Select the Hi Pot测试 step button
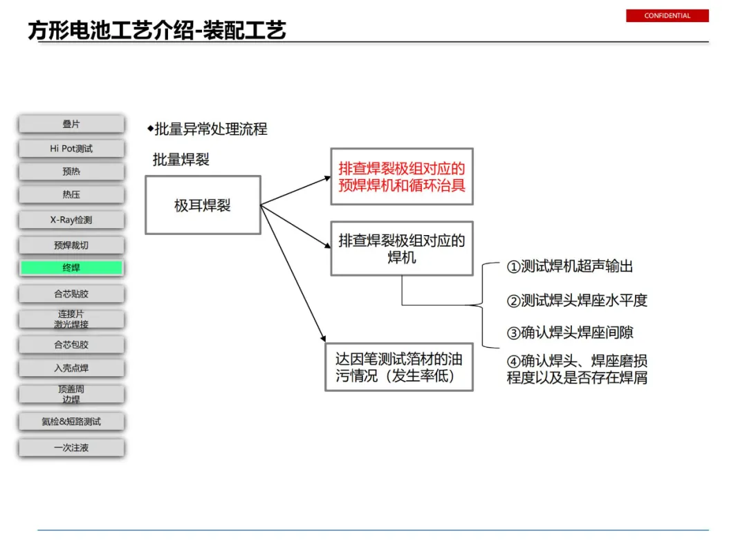This screenshot has height=560, width=747. (x=71, y=149)
